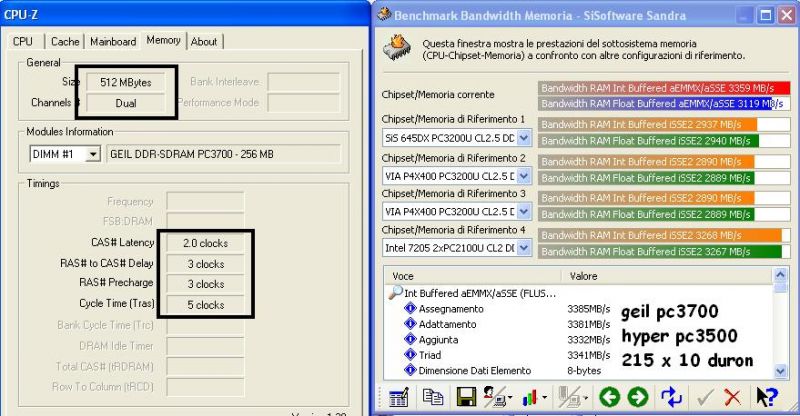Viewport: 800px width, 416px height.
Task: Open the CPU tab in CPU-Z
Action: (23, 41)
